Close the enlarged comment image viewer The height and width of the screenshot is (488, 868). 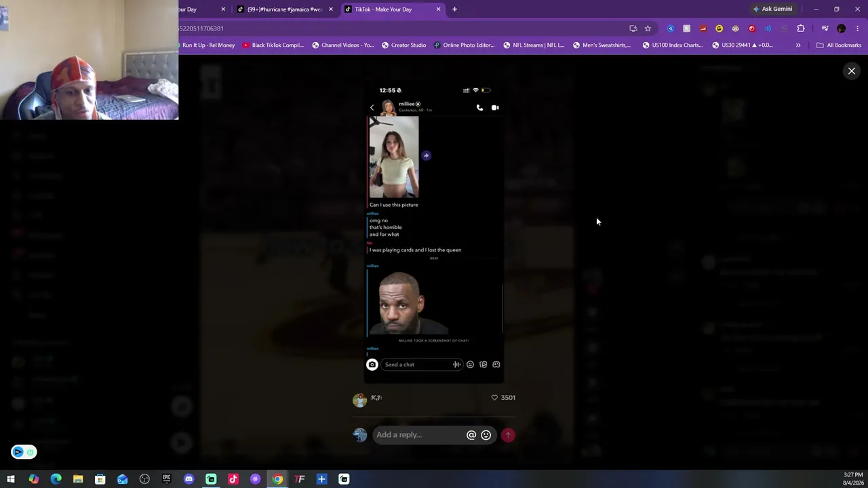tap(852, 71)
